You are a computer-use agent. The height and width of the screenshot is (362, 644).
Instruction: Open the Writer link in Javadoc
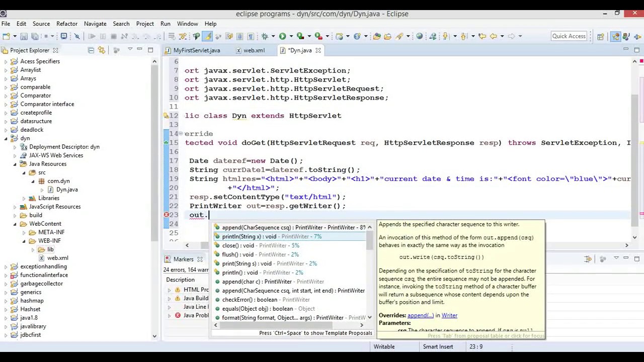coord(449,315)
